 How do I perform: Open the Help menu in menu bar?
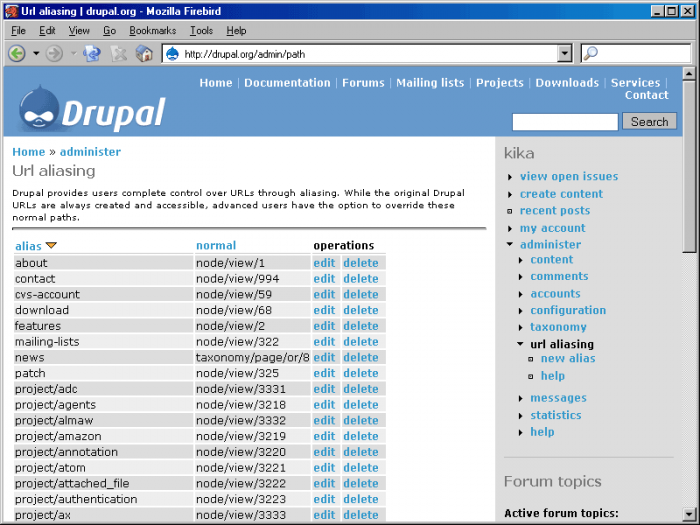(236, 31)
